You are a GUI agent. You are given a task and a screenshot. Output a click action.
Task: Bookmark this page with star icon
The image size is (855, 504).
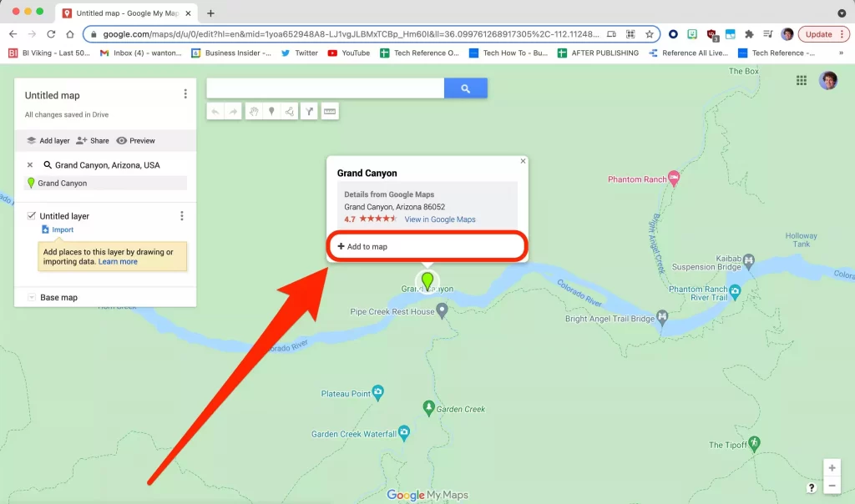point(650,34)
